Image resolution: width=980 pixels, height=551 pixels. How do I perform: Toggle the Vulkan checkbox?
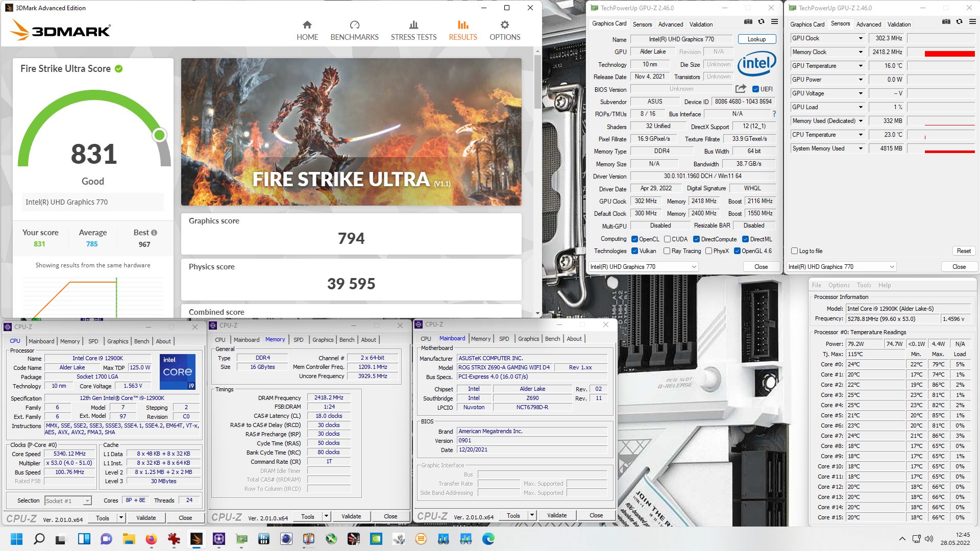click(634, 251)
